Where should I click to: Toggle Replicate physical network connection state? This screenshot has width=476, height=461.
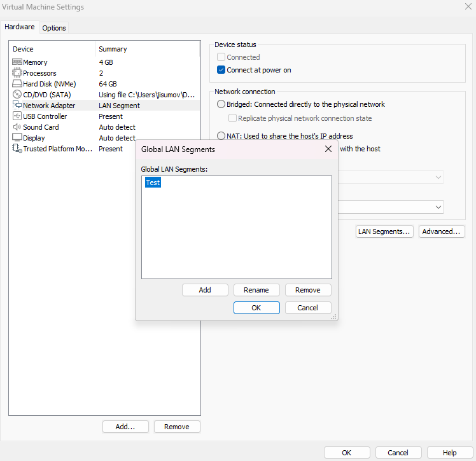click(x=232, y=118)
